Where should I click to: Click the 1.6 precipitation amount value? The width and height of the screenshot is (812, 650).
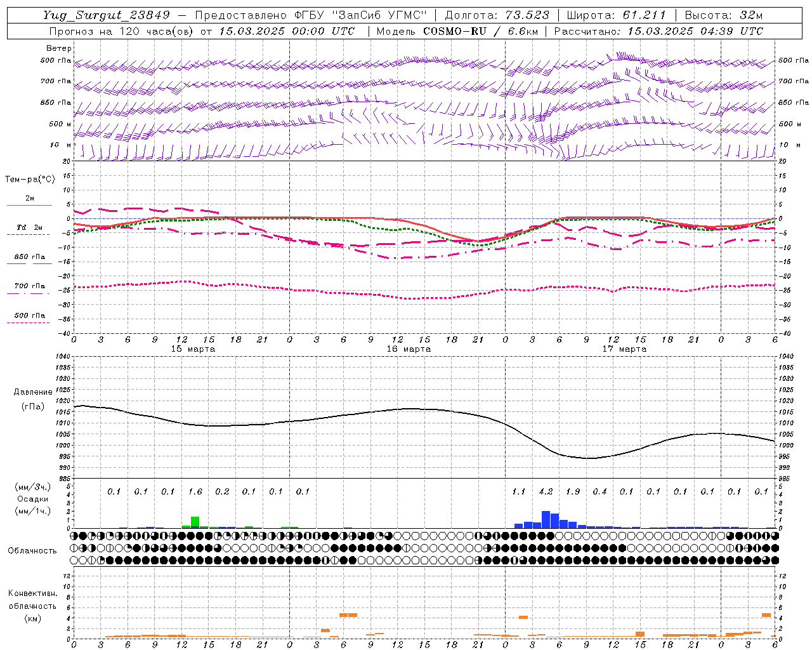point(195,491)
